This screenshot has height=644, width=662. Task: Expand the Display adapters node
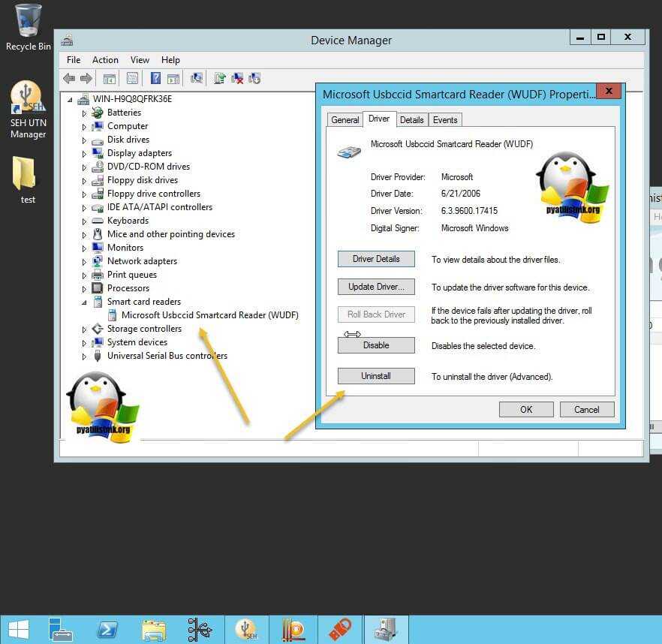pyautogui.click(x=85, y=154)
